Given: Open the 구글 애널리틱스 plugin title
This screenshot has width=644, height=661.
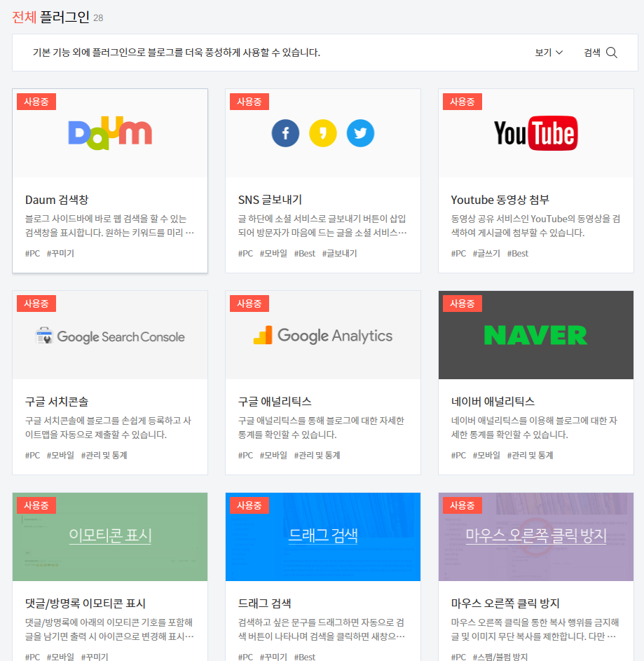Looking at the screenshot, I should click(x=275, y=402).
